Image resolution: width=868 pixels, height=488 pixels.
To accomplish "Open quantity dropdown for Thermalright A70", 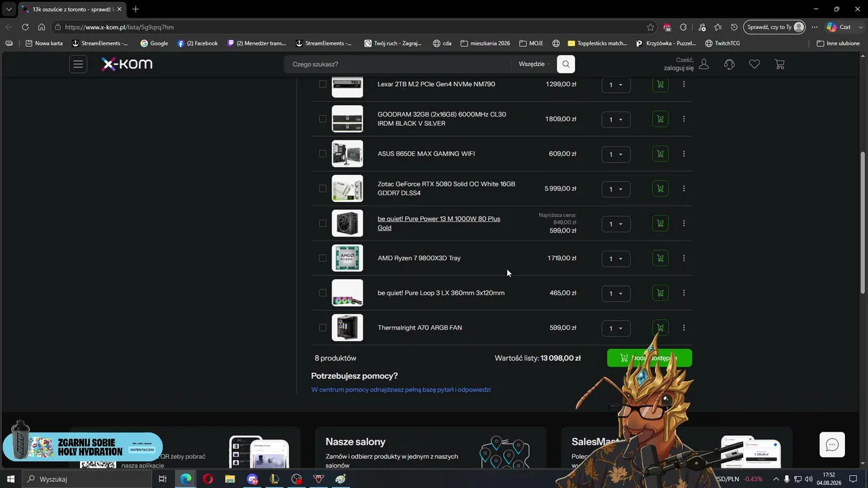I will (x=616, y=328).
